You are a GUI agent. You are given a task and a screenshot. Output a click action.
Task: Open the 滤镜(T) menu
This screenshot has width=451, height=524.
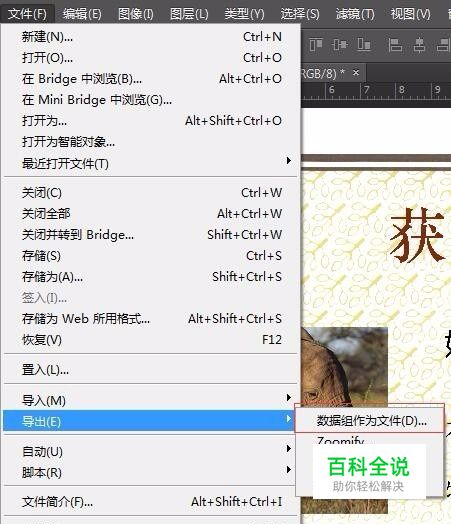[x=355, y=14]
